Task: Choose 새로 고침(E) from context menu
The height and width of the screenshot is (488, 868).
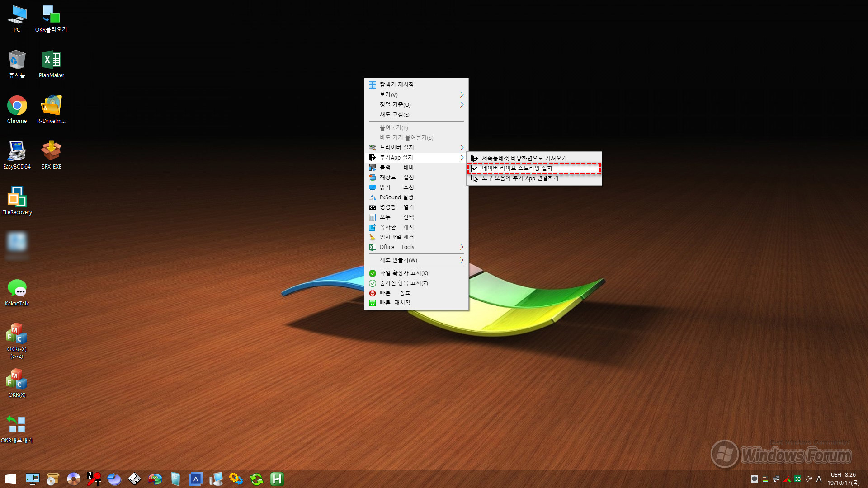Action: pos(416,114)
